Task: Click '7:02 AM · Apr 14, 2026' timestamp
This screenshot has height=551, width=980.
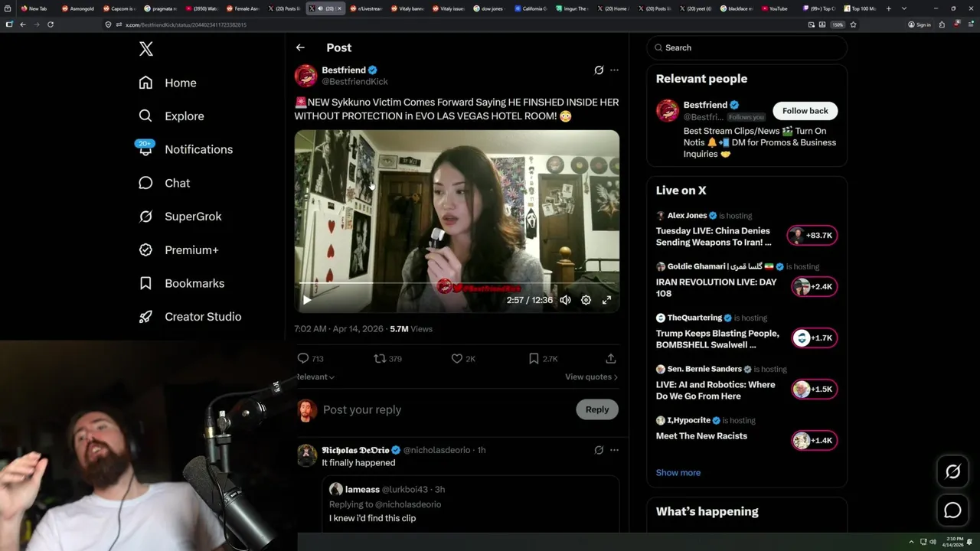Action: pyautogui.click(x=338, y=329)
